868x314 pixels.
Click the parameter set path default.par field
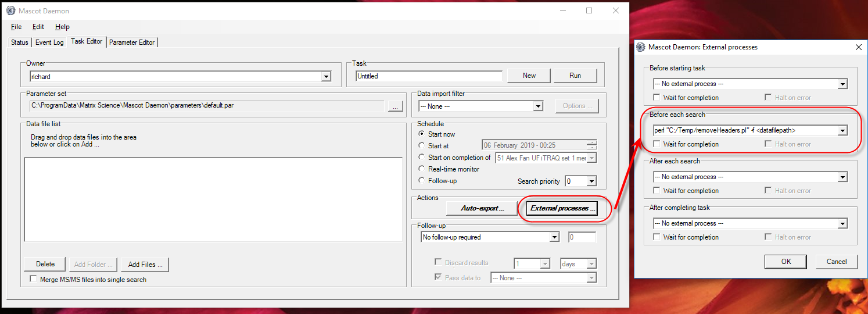207,106
